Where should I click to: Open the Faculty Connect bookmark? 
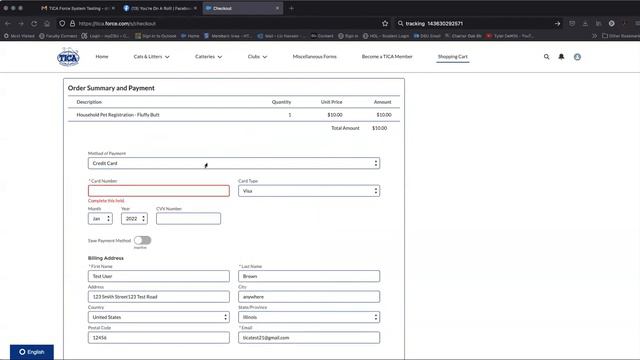tap(58, 36)
